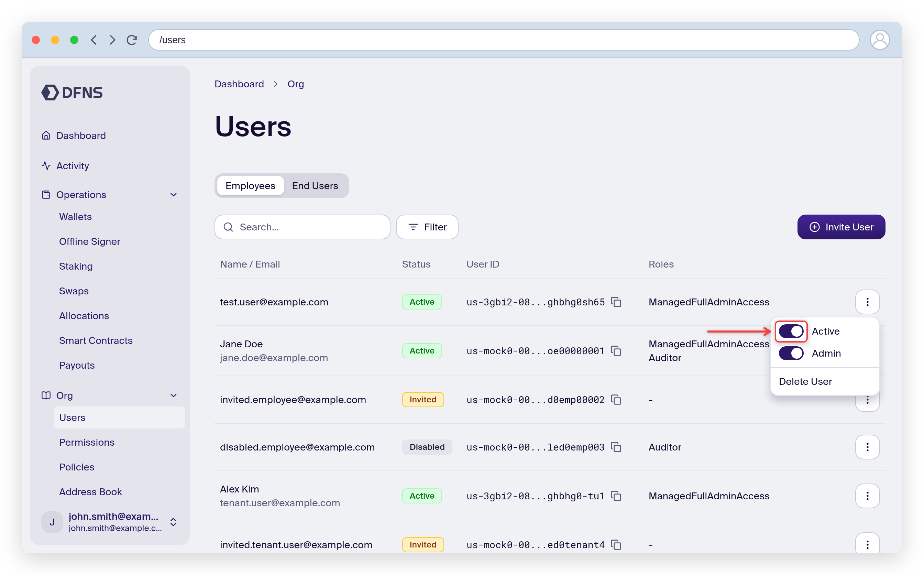
Task: Open Offline Signer page
Action: (90, 241)
